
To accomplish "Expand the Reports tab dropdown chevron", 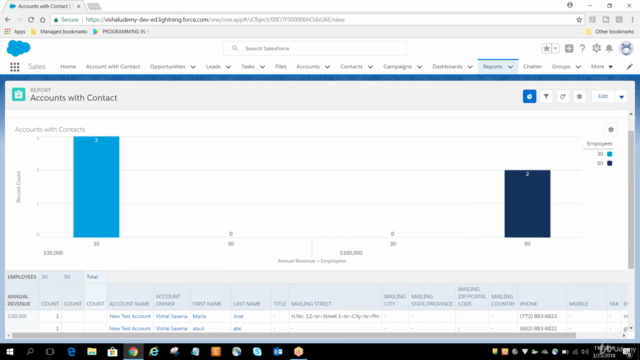I will pyautogui.click(x=510, y=67).
